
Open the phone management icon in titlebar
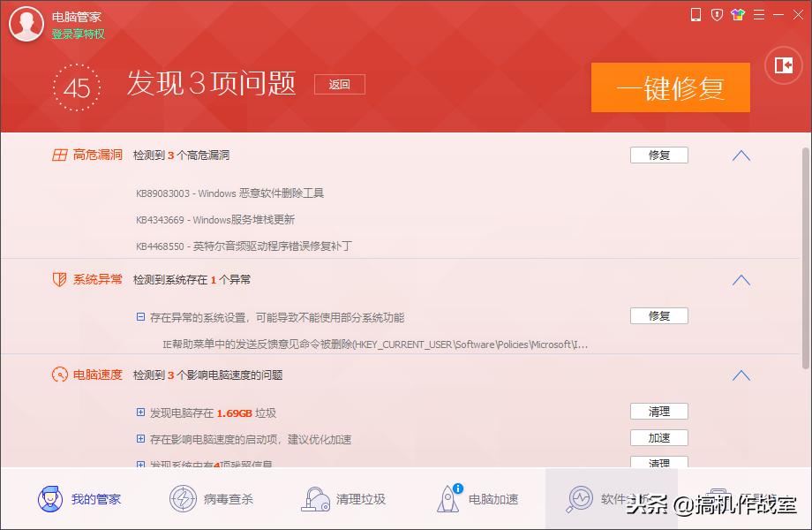pos(695,14)
